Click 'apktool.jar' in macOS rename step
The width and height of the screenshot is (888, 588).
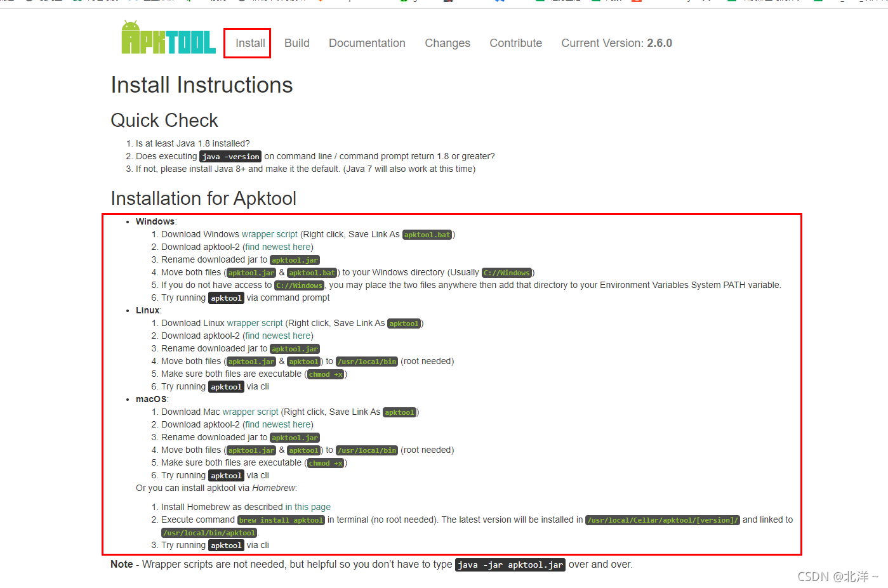pyautogui.click(x=295, y=438)
